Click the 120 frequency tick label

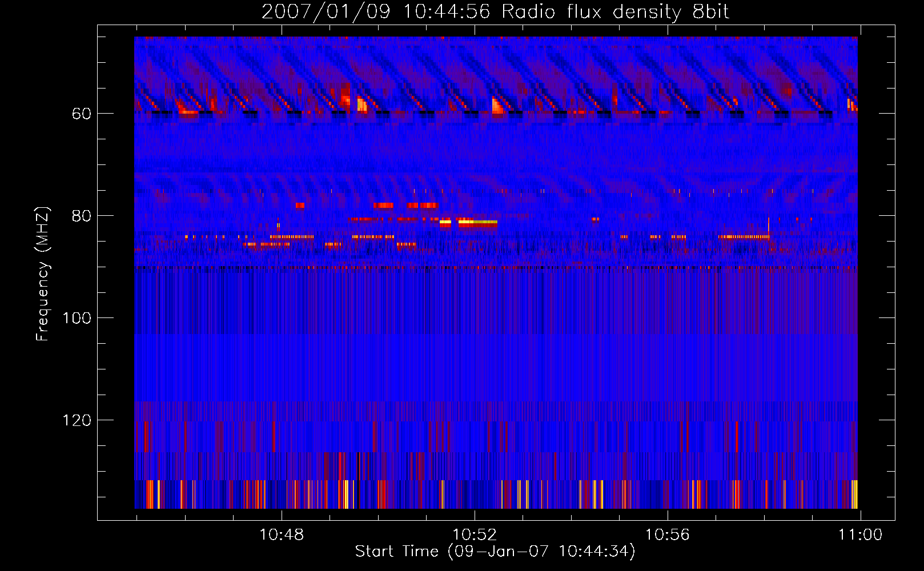(77, 420)
